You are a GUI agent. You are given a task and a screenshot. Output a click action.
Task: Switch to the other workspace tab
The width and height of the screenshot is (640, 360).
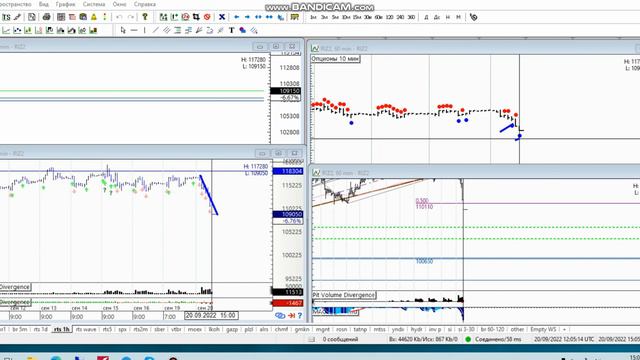[x=517, y=329]
